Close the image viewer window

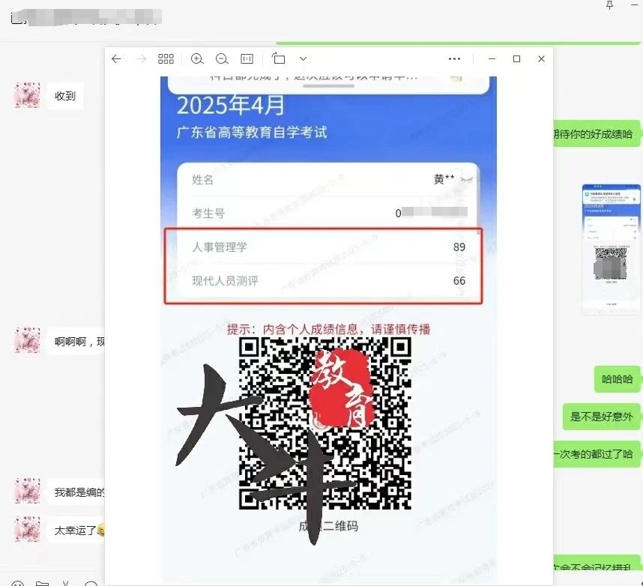click(x=541, y=59)
